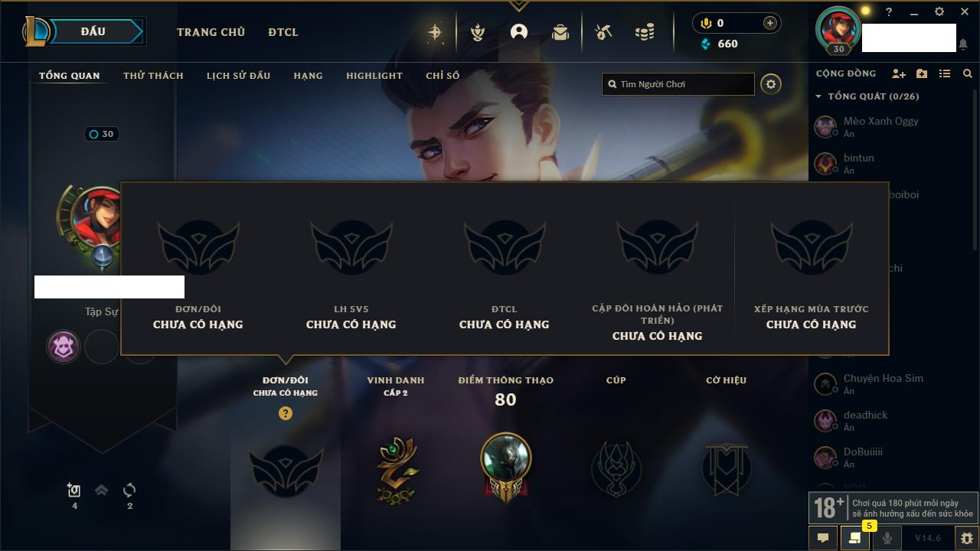
Task: Click the add friend icon
Action: (x=899, y=73)
